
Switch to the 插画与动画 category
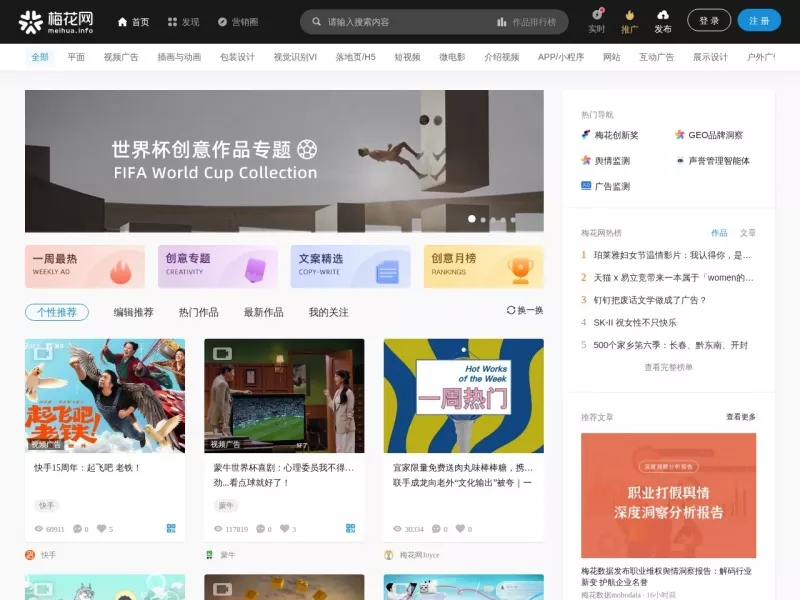coord(179,57)
